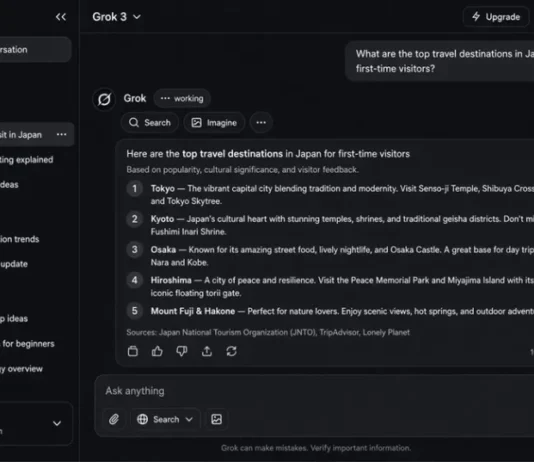Click the response heading about top travel destinations
This screenshot has width=534, height=462.
[x=268, y=154]
